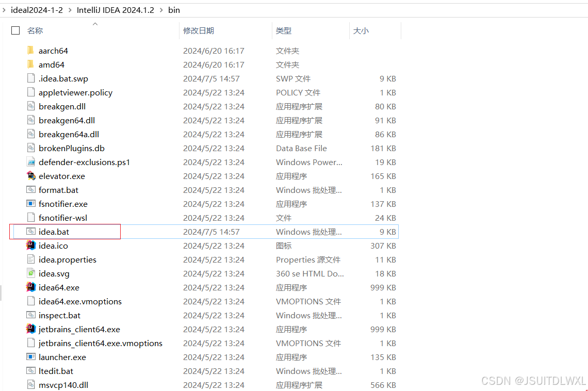The height and width of the screenshot is (391, 588).
Task: Toggle the select-all checkbox in header
Action: (x=15, y=30)
